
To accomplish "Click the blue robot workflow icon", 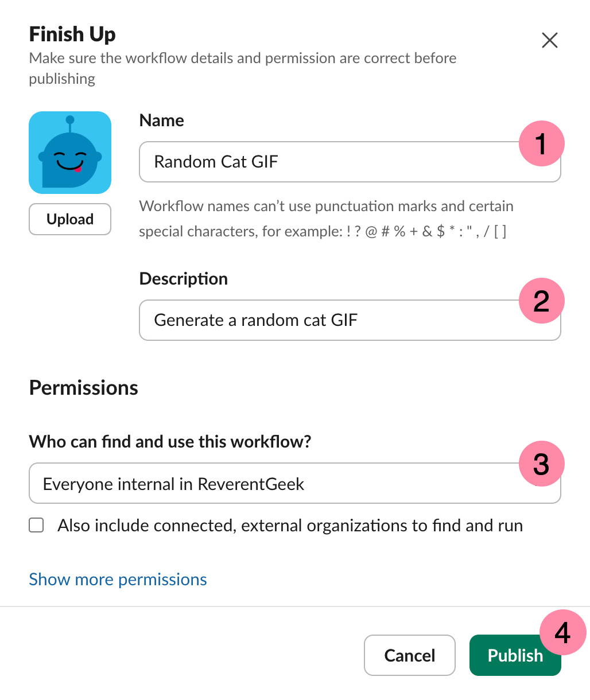I will coord(70,153).
